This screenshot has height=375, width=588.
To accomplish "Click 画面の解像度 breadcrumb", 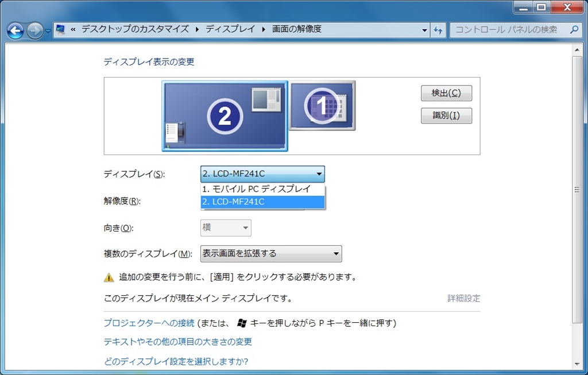I will 297,29.
